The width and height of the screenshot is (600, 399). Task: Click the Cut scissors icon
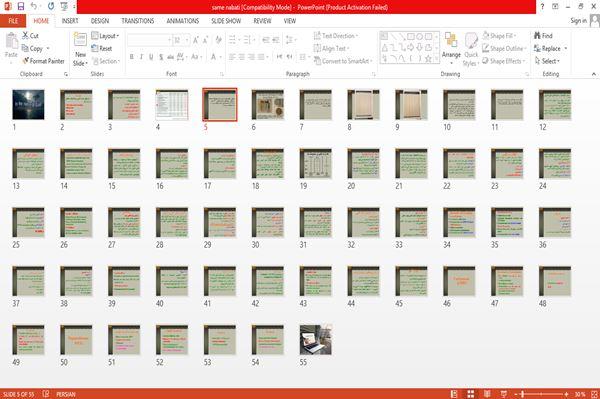click(26, 36)
